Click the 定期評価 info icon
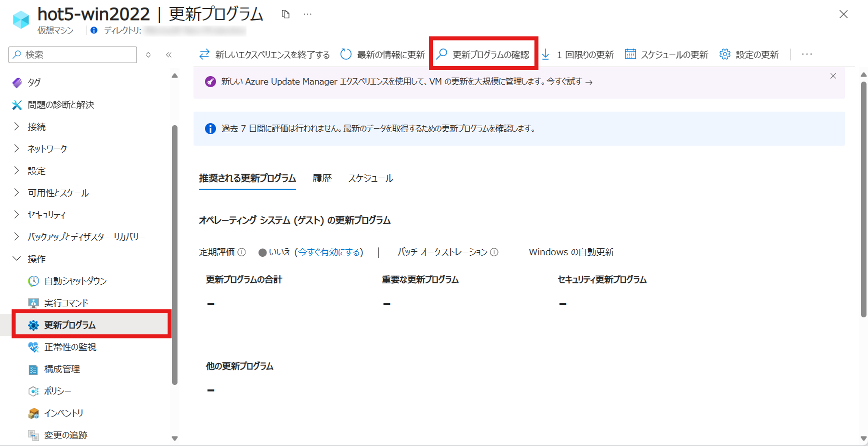Screen dimensions: 868x446 [241, 252]
